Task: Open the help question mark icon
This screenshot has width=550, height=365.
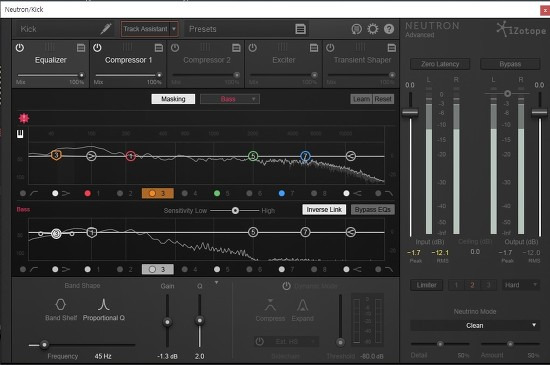Action: tap(389, 29)
